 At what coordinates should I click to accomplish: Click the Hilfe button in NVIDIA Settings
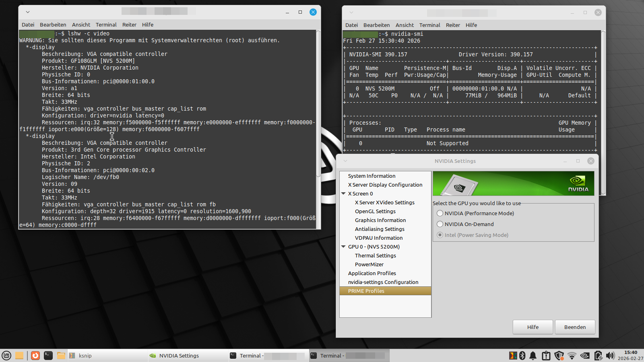(x=533, y=327)
